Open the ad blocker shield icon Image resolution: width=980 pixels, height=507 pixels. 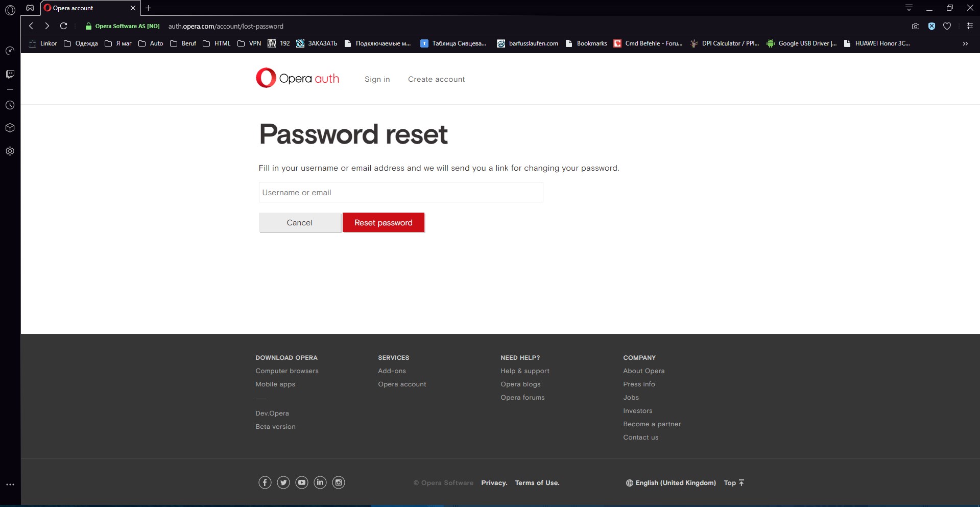[931, 26]
